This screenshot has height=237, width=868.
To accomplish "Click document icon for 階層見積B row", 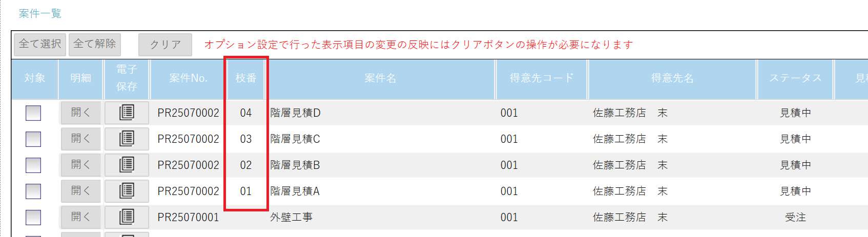I will (127, 165).
